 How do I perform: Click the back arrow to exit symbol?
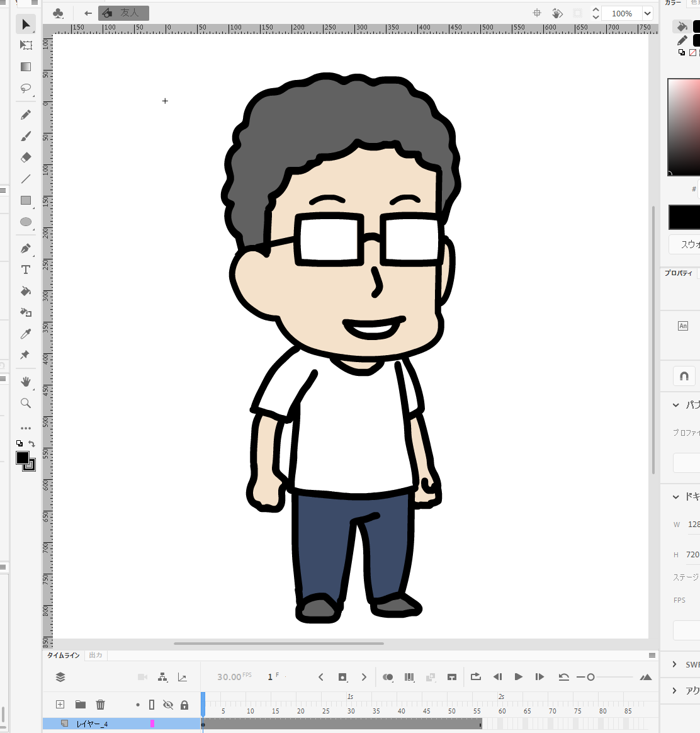tap(88, 13)
